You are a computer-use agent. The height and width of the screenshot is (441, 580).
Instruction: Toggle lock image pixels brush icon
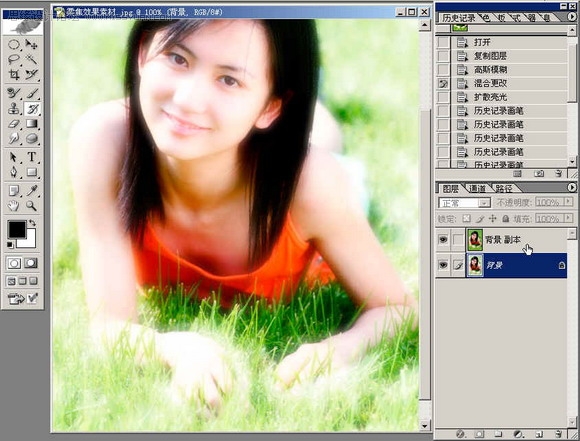pos(480,219)
